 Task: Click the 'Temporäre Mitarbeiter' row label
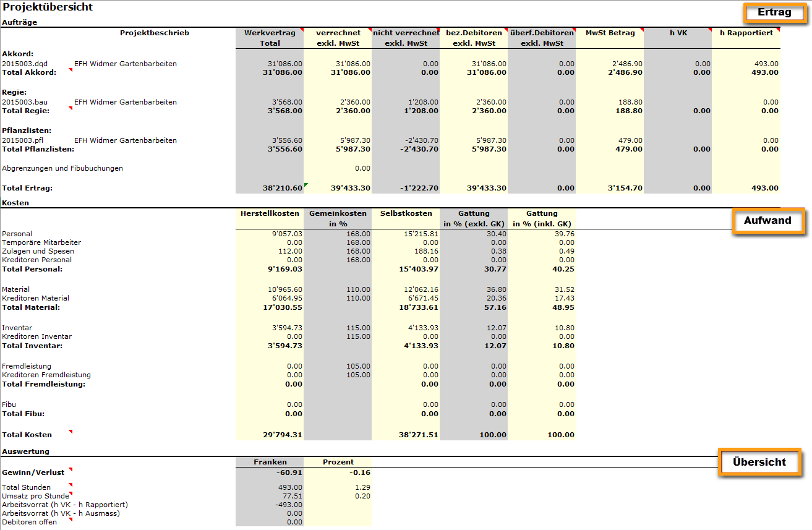pyautogui.click(x=41, y=242)
